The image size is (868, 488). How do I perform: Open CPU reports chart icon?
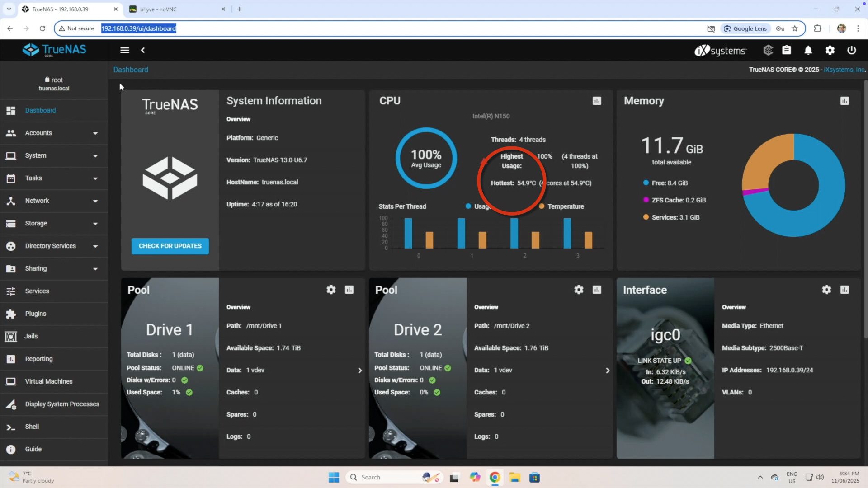tap(597, 101)
